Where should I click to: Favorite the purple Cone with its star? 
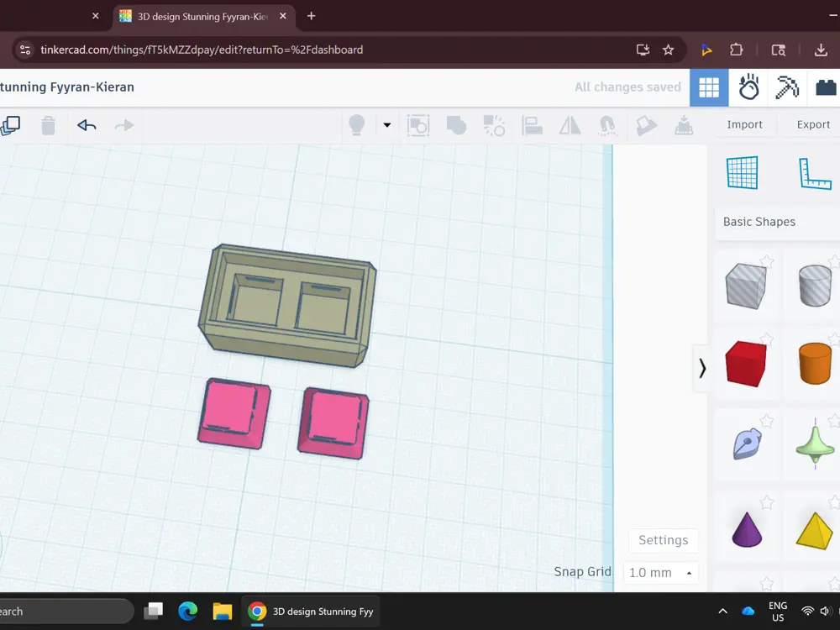click(767, 502)
